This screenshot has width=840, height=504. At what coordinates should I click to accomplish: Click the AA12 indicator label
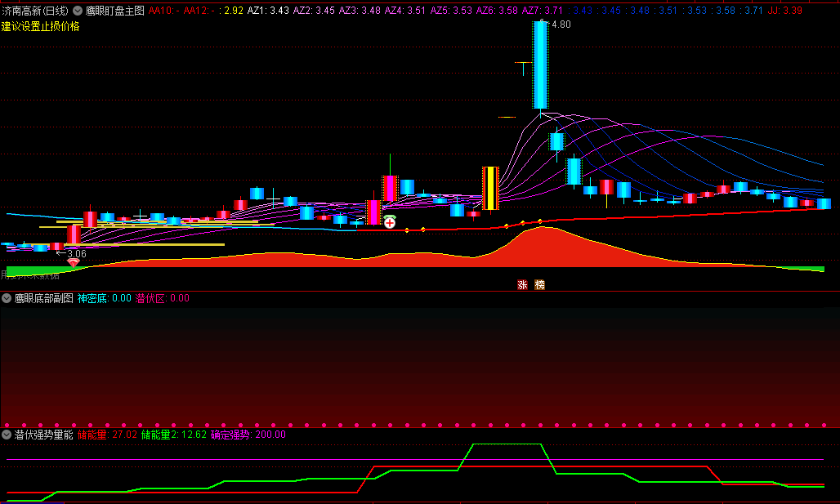coord(199,11)
